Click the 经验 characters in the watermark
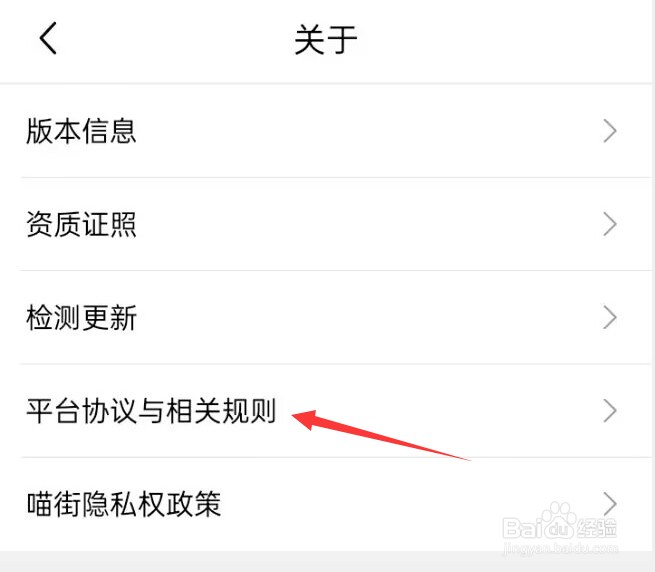The height and width of the screenshot is (572, 655). (597, 528)
